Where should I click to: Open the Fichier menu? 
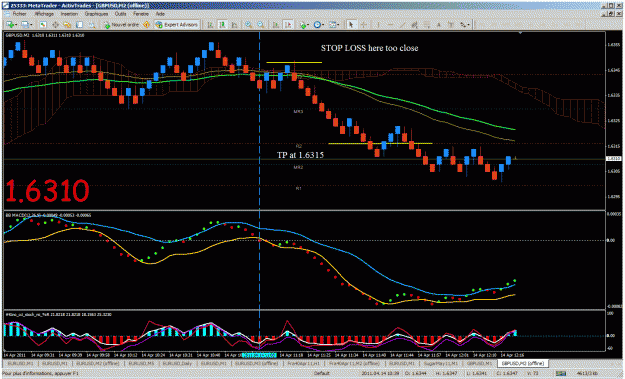[x=19, y=14]
